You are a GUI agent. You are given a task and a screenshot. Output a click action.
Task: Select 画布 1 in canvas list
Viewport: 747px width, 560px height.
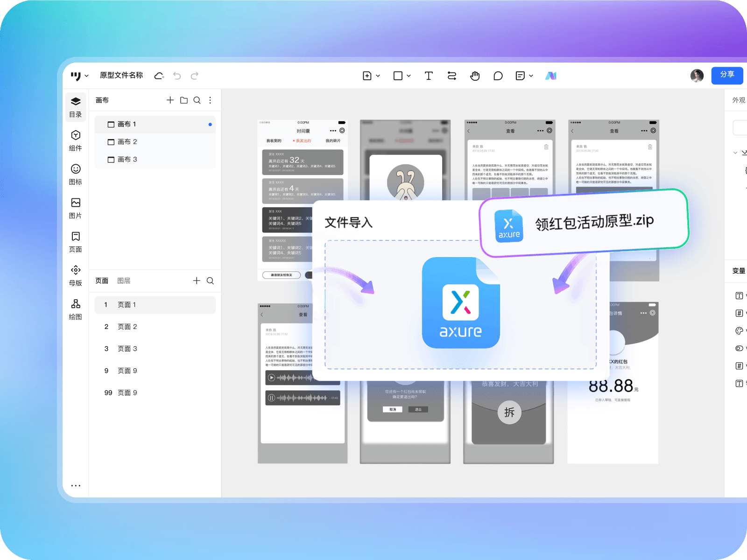coord(155,124)
